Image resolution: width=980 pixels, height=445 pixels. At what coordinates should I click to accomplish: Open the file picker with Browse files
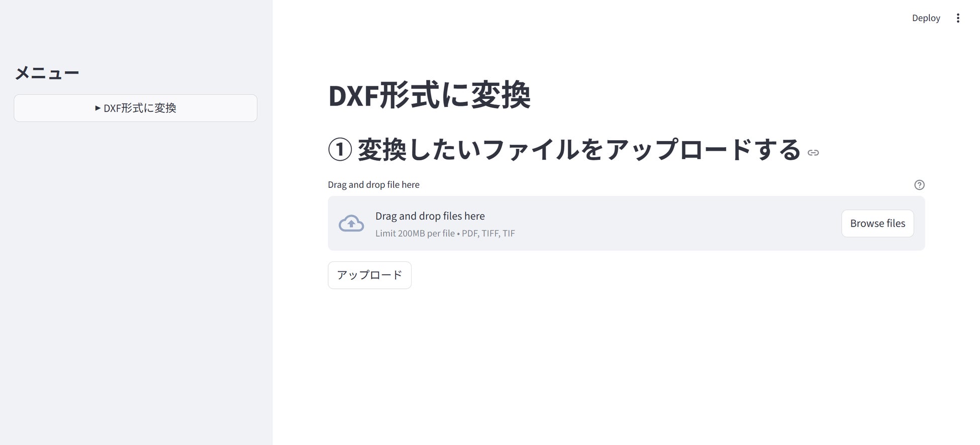pos(877,224)
